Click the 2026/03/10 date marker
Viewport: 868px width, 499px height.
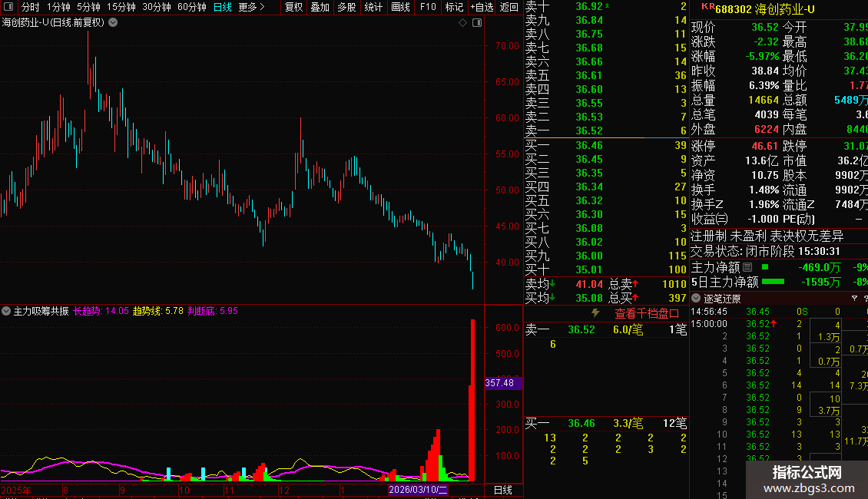point(418,490)
